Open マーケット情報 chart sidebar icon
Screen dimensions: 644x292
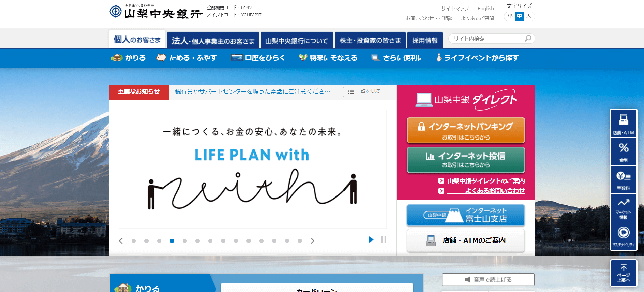[x=624, y=208]
